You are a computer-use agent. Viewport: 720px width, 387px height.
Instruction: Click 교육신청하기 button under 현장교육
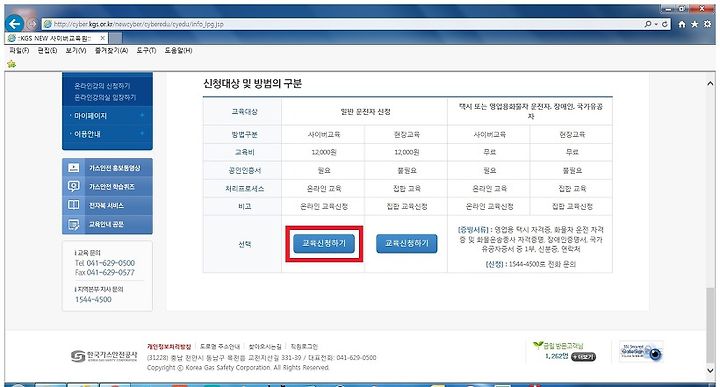tap(406, 243)
